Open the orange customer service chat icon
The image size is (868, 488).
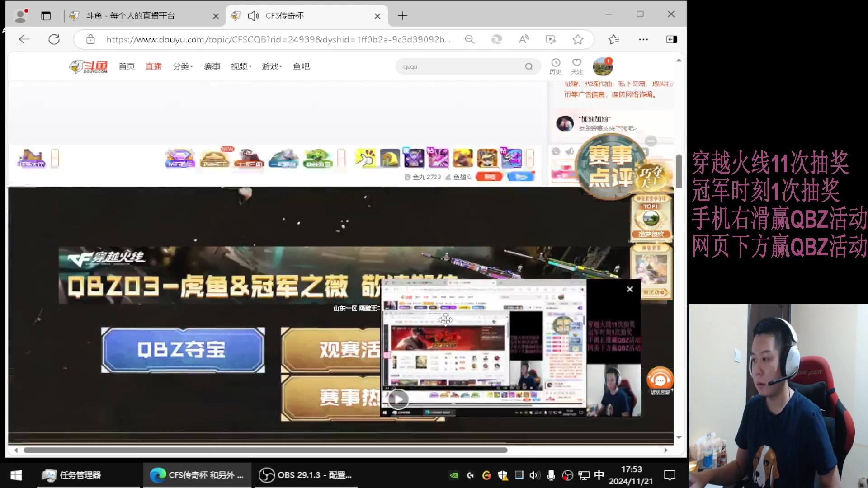pyautogui.click(x=660, y=380)
